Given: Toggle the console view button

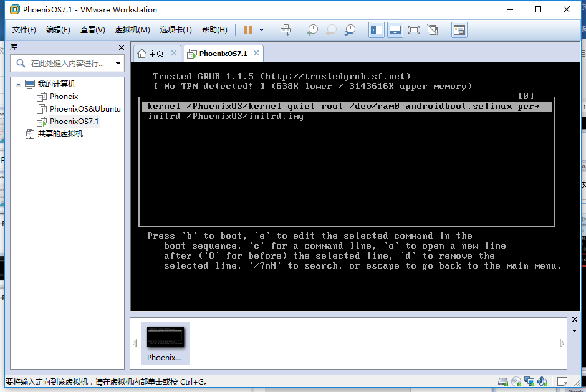Looking at the screenshot, I should [459, 30].
